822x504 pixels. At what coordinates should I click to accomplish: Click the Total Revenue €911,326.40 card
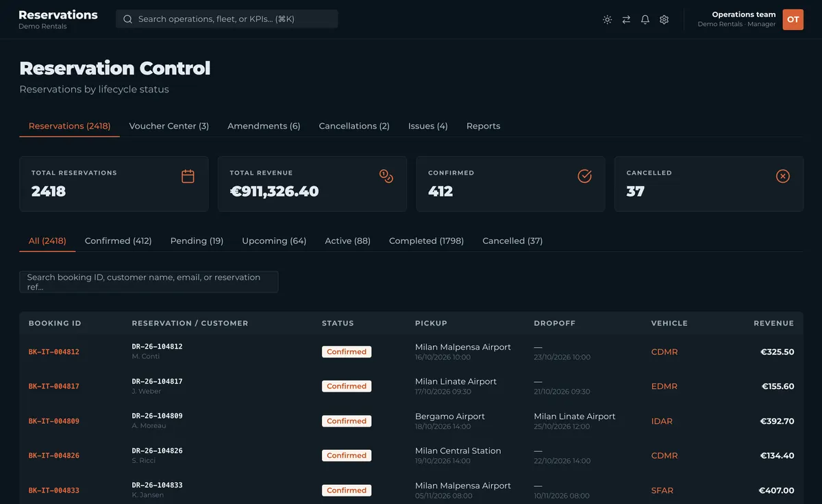pos(312,184)
